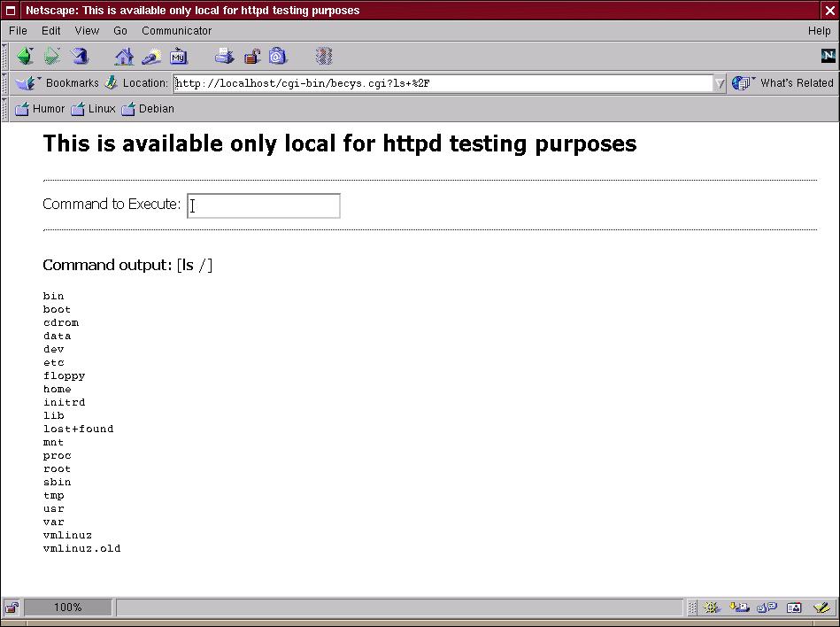Viewport: 840px width, 627px height.
Task: Open the Communicator menu
Action: click(x=176, y=30)
